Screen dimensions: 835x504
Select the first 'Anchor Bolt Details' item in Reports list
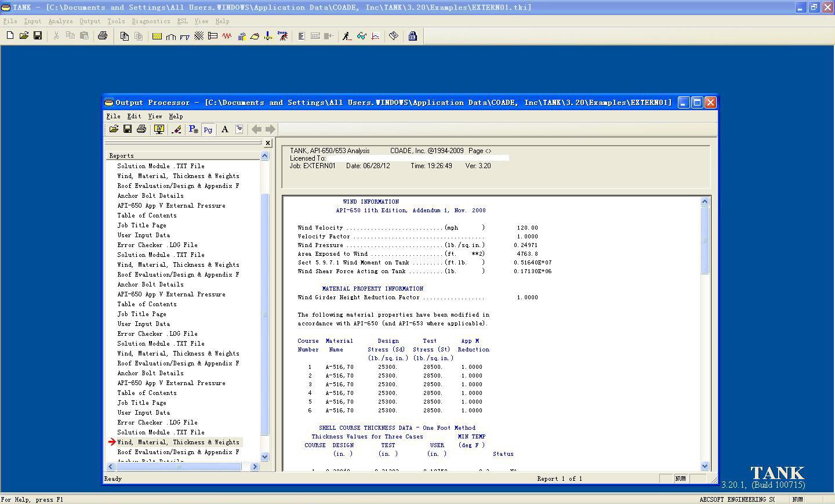tap(150, 195)
